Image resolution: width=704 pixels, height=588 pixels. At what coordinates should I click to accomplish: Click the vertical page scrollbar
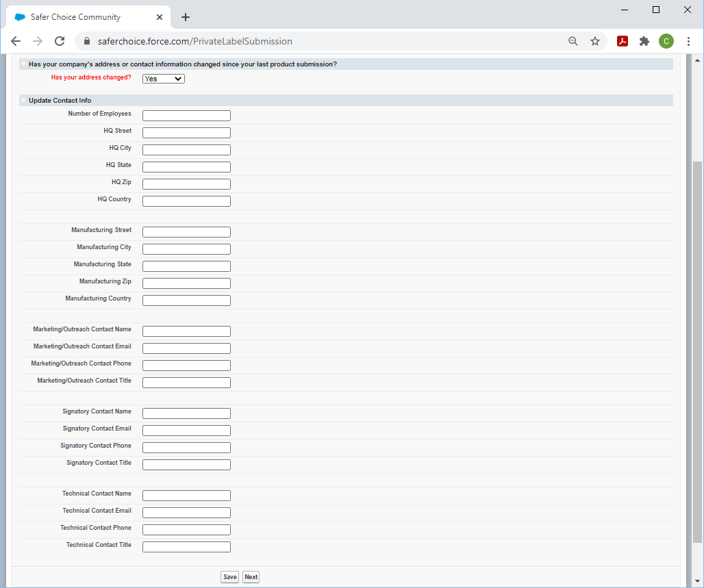point(697,342)
